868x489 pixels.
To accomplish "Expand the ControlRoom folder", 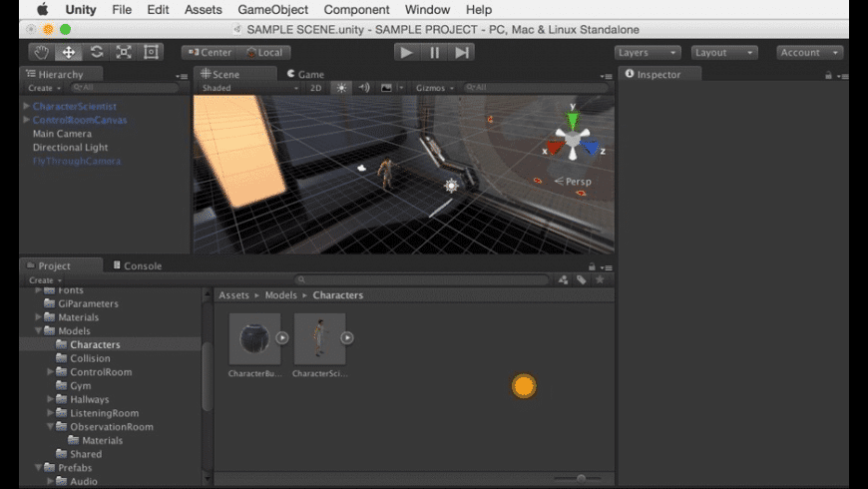I will [50, 372].
